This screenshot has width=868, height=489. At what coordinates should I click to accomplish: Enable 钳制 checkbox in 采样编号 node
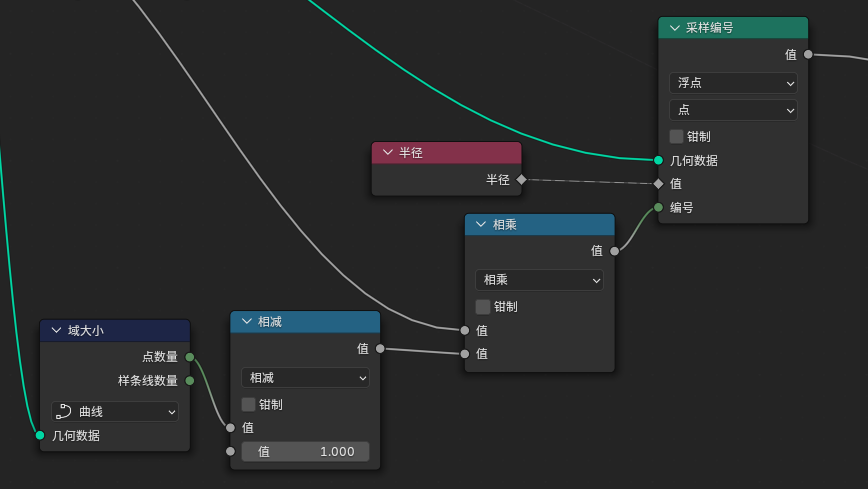click(x=677, y=136)
